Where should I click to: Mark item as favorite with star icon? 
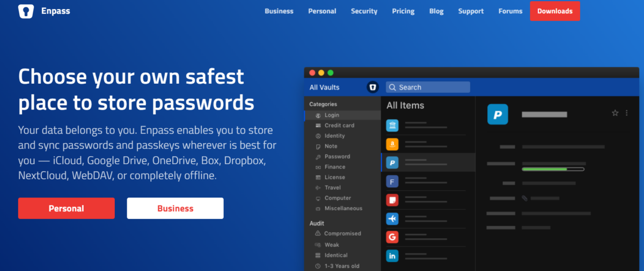[x=615, y=113]
